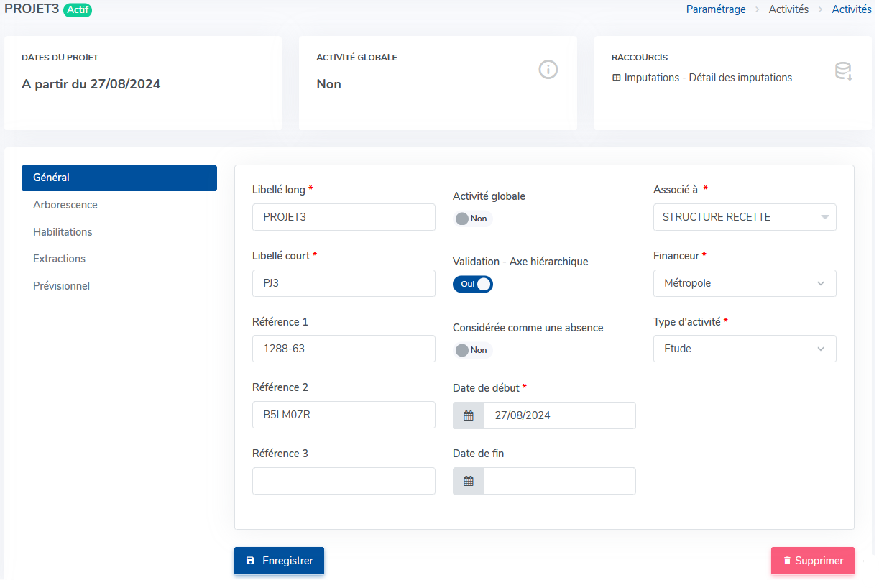Viewport: 879px width, 588px height.
Task: Go to the Prévisionnel tab
Action: click(61, 286)
